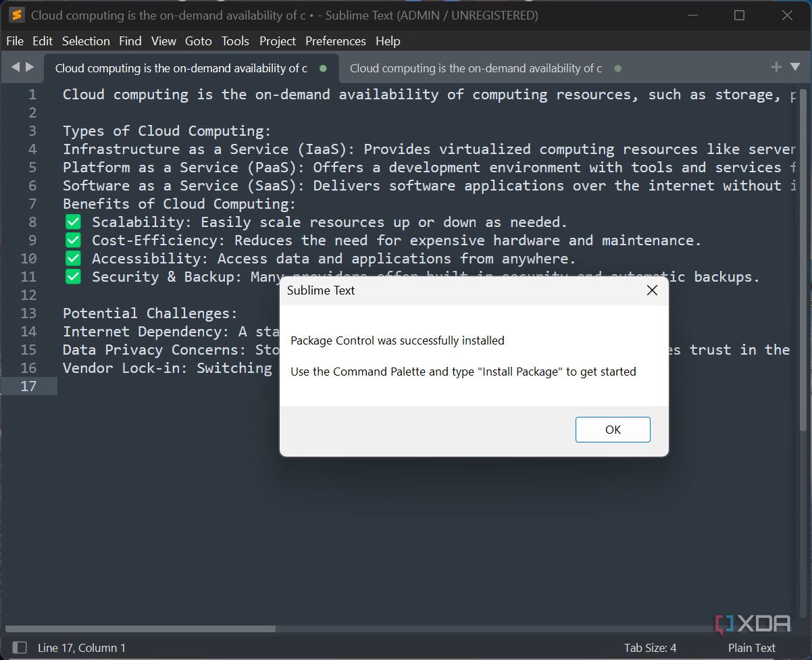Open the Goto menu

point(199,41)
